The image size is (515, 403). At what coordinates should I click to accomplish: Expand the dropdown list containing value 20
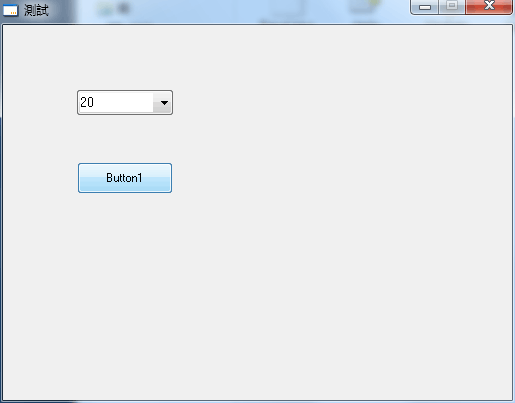point(162,102)
